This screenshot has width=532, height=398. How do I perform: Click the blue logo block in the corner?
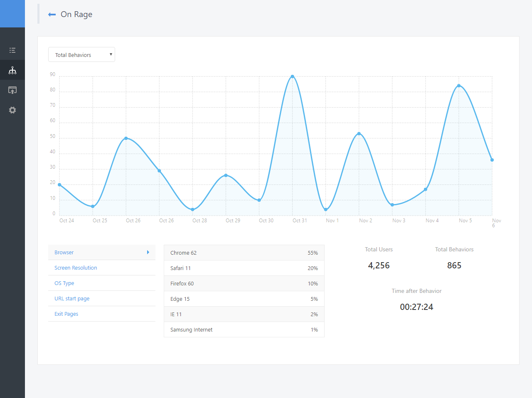coord(12,14)
